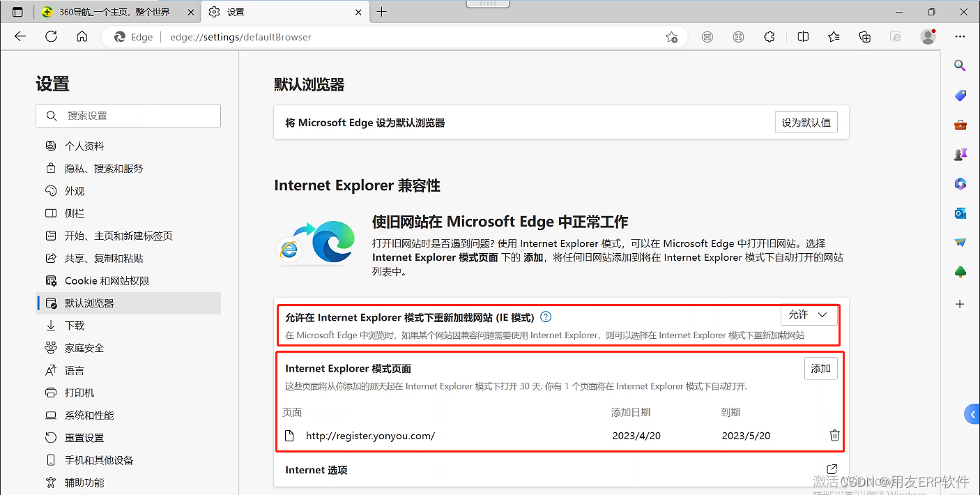
Task: Open sidebar paper plane Drop icon
Action: click(960, 242)
